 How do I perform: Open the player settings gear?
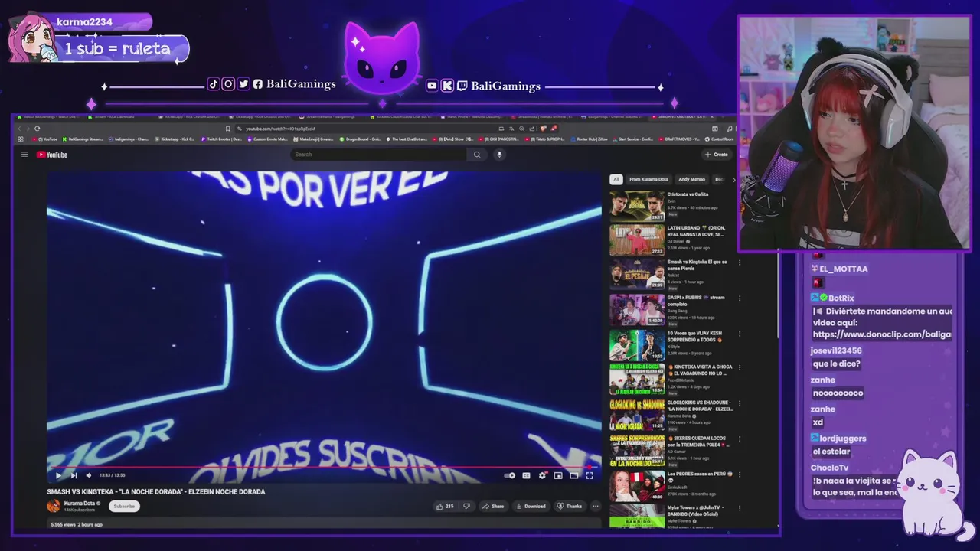pyautogui.click(x=542, y=475)
